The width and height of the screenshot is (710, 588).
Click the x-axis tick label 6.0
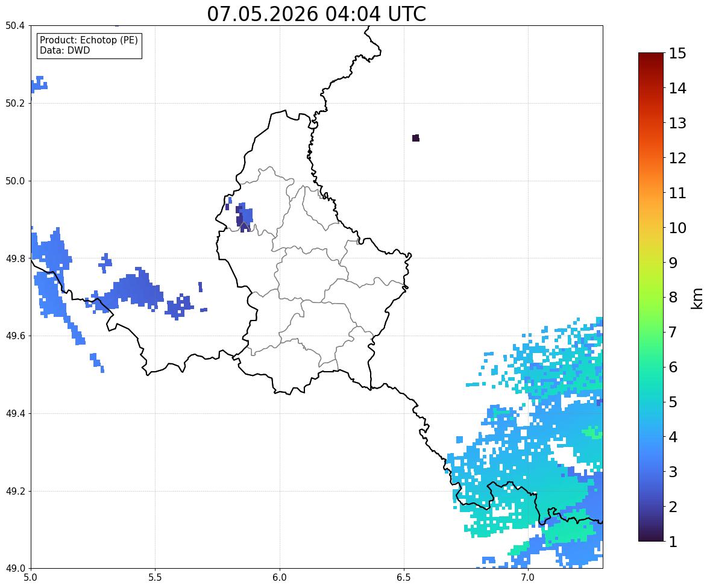click(280, 578)
